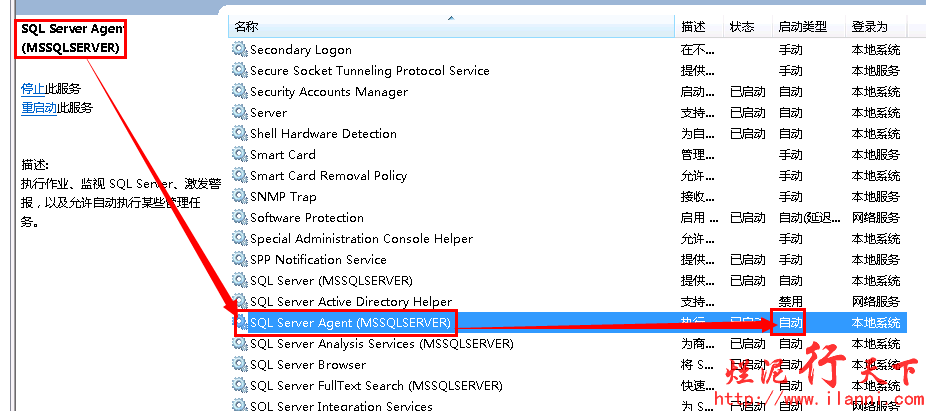Select SQL Server Analysis Services (MSSQLSERVER)
Viewport: 926px width, 411px height.
tap(381, 343)
